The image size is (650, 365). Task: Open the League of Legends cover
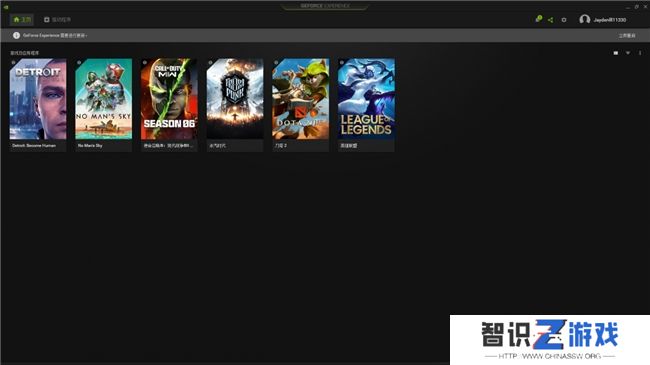tap(366, 99)
